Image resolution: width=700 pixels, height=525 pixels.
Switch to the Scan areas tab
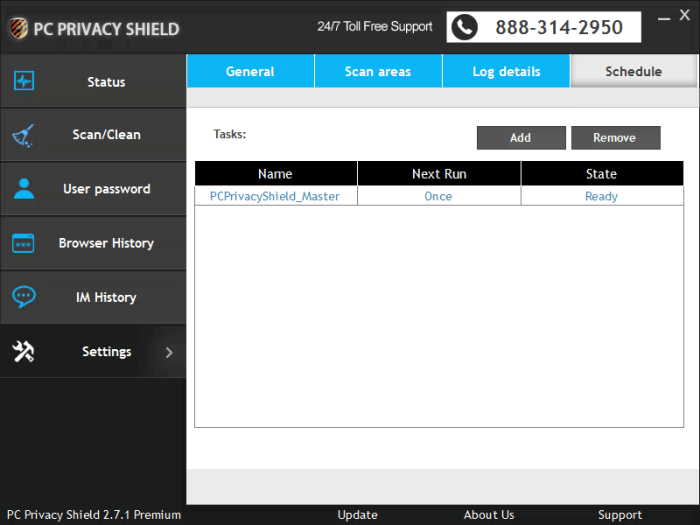click(x=378, y=71)
